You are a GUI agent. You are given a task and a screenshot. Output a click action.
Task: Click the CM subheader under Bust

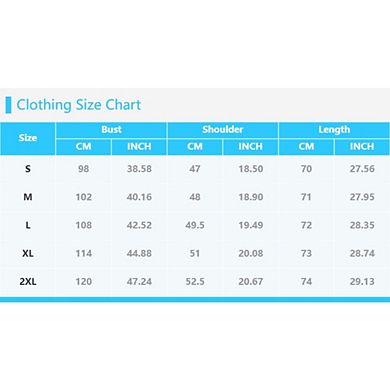[x=83, y=147]
